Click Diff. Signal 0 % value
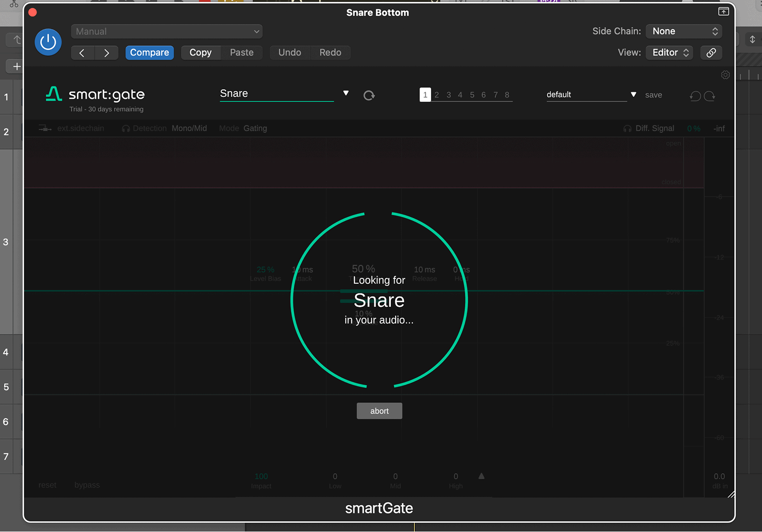Image resolution: width=762 pixels, height=532 pixels. tap(694, 129)
